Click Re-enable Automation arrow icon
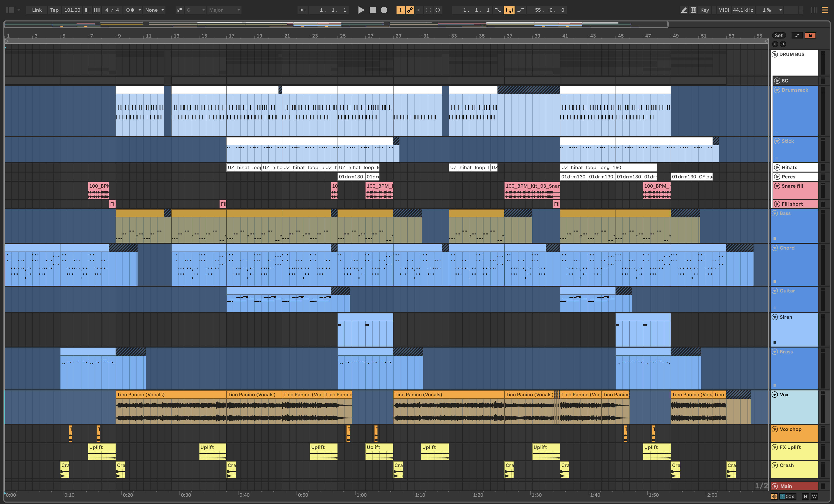 (419, 10)
